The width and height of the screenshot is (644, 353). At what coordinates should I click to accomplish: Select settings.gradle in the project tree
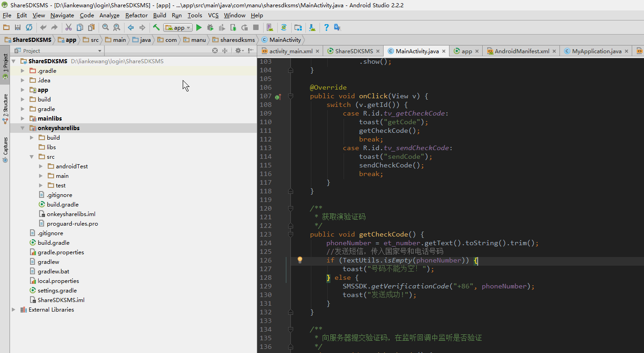57,291
